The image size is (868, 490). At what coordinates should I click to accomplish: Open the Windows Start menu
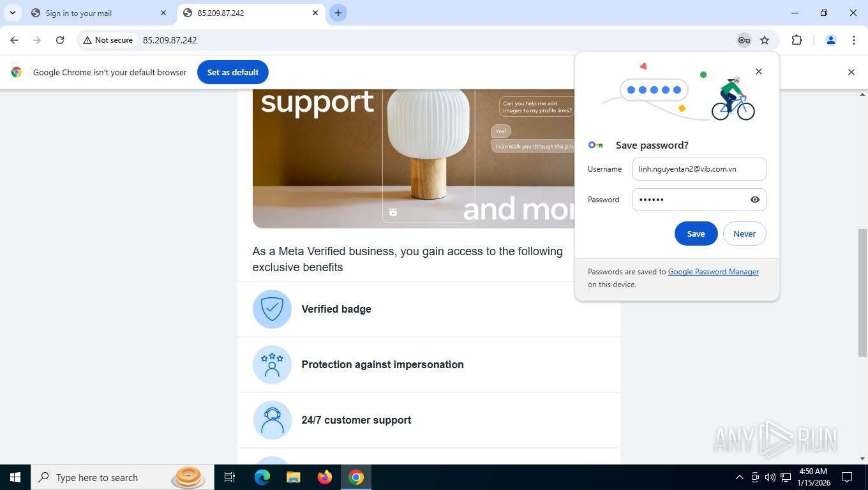click(x=15, y=477)
